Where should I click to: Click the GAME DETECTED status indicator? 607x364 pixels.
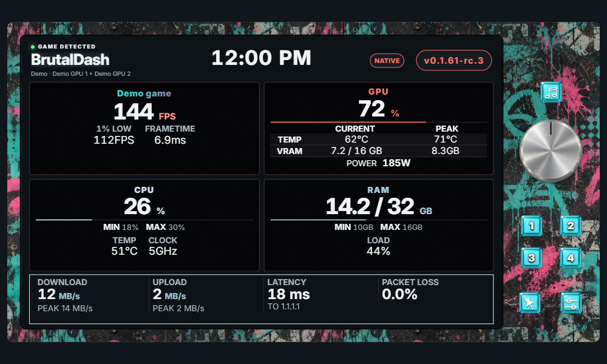[63, 47]
